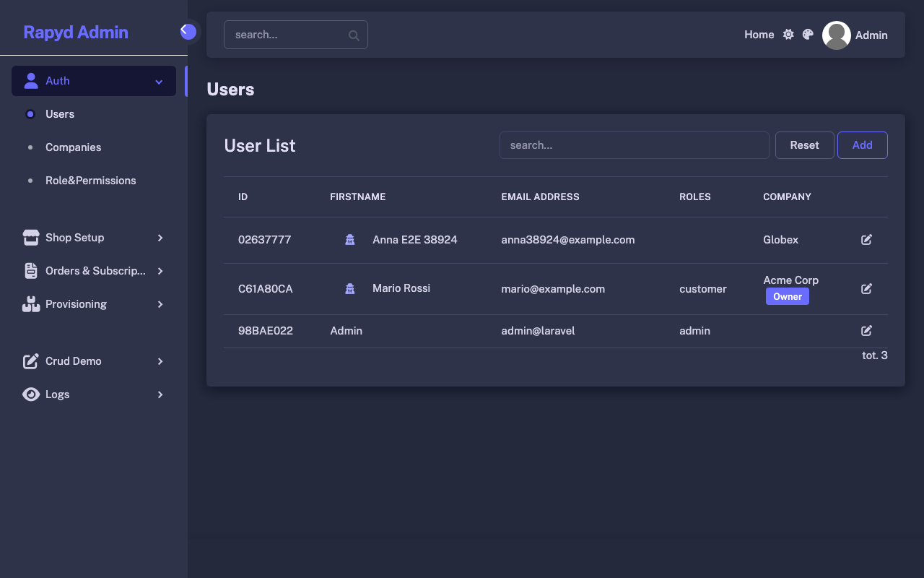Click the Provisioning boxes icon

pos(30,304)
